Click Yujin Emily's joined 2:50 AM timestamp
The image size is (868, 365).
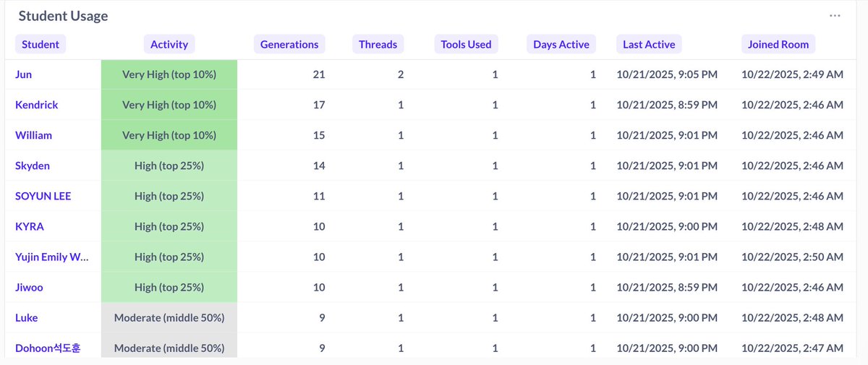tap(792, 257)
